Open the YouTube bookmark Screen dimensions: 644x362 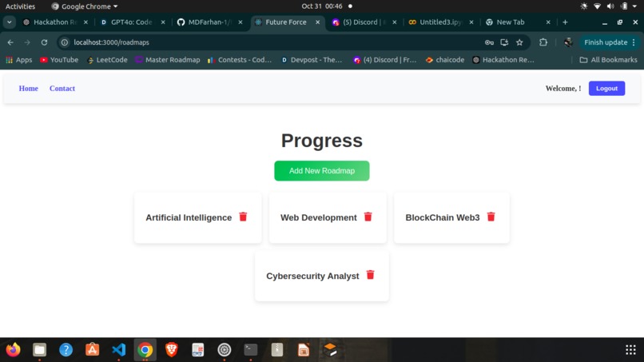59,60
